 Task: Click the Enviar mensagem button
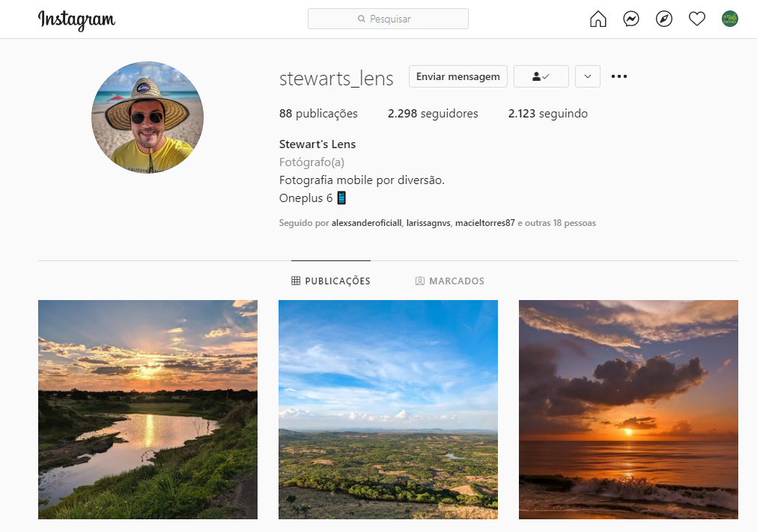tap(458, 76)
